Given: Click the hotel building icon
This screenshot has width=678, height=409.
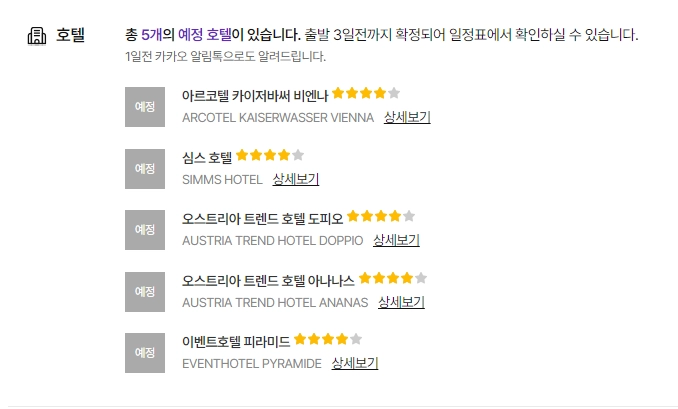Looking at the screenshot, I should 37,36.
